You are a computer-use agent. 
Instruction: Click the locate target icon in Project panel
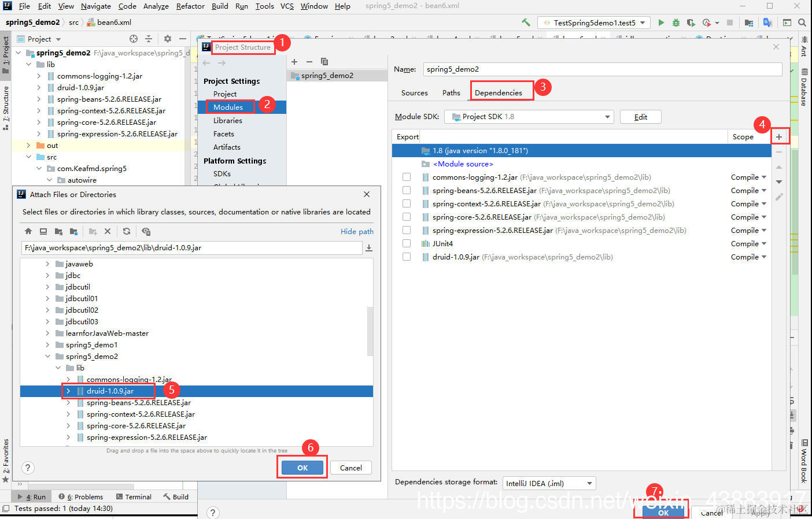point(134,39)
